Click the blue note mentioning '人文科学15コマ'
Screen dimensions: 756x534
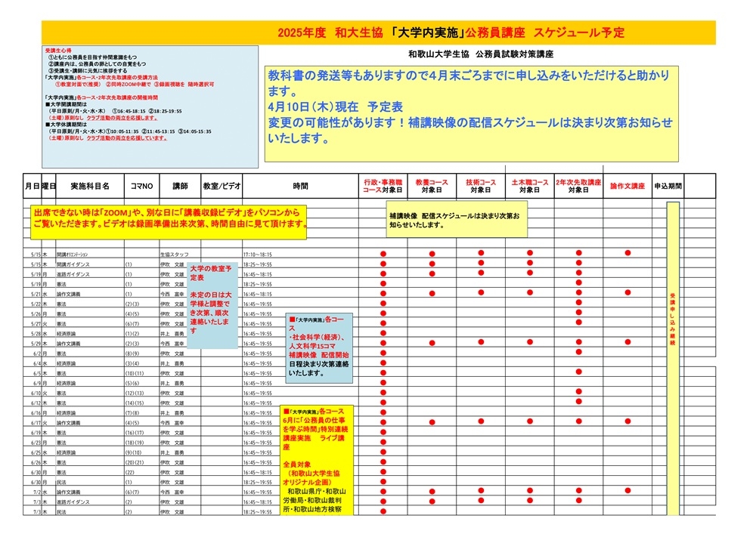(319, 347)
